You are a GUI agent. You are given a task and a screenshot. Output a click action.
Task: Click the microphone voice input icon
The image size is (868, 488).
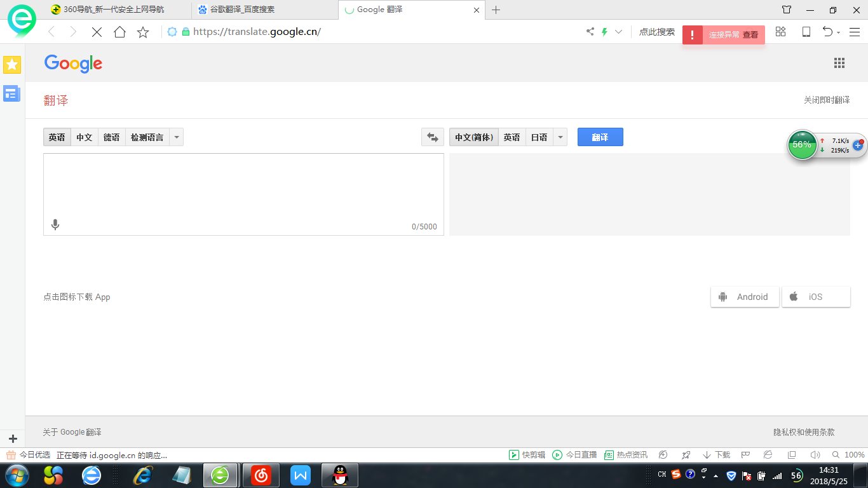55,224
